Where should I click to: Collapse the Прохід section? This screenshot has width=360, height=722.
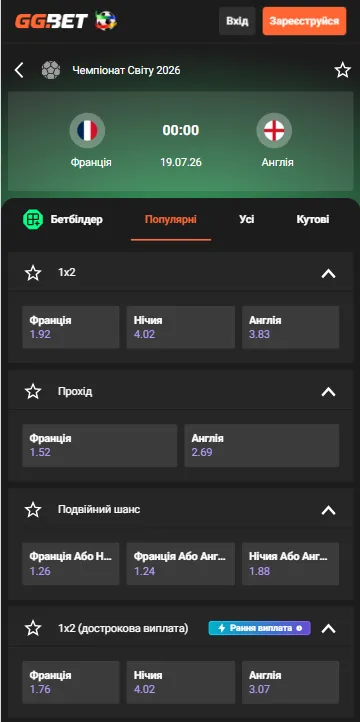click(328, 392)
